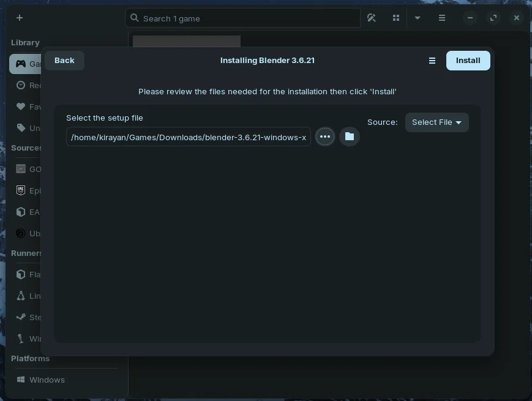Screen dimensions: 532x401
Task: Select the Flatpak runner icon
Action: (21, 274)
